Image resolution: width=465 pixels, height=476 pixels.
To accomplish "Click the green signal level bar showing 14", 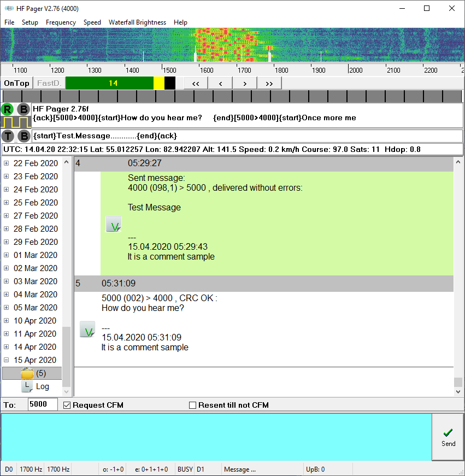I will [x=109, y=83].
